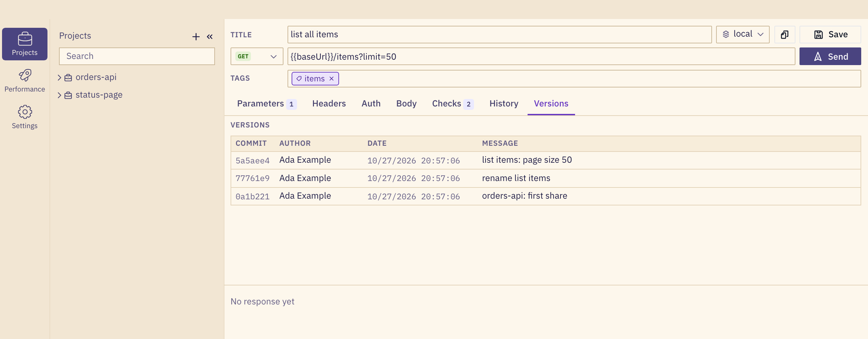Select commit 77761e9 row
This screenshot has width=868, height=339.
click(546, 178)
